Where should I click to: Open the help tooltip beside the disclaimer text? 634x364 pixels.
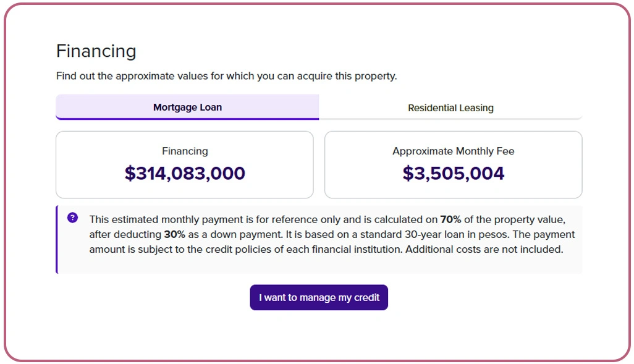click(73, 219)
